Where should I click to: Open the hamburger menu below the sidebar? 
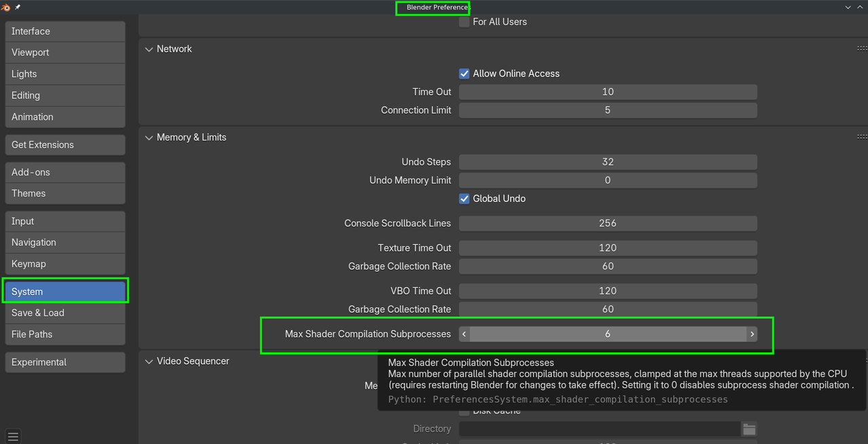[x=13, y=436]
